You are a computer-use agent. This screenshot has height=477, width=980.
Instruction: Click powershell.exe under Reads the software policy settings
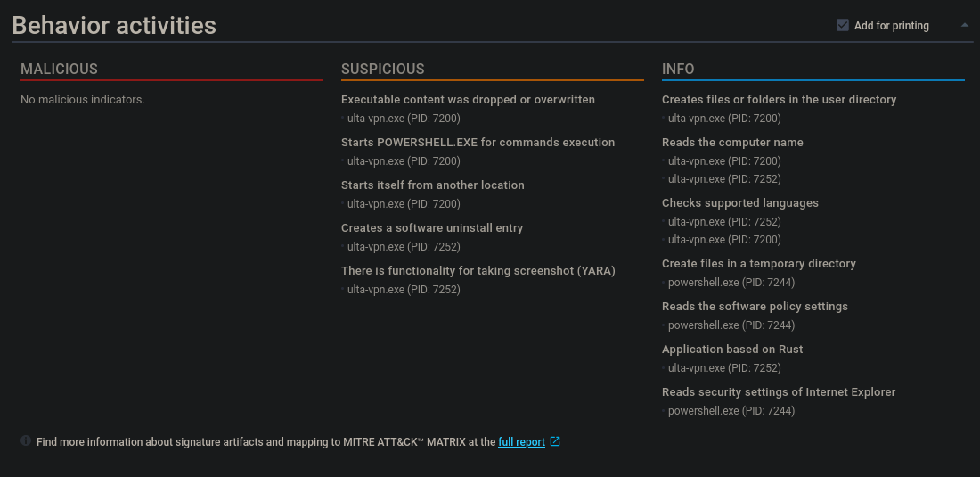pos(731,325)
